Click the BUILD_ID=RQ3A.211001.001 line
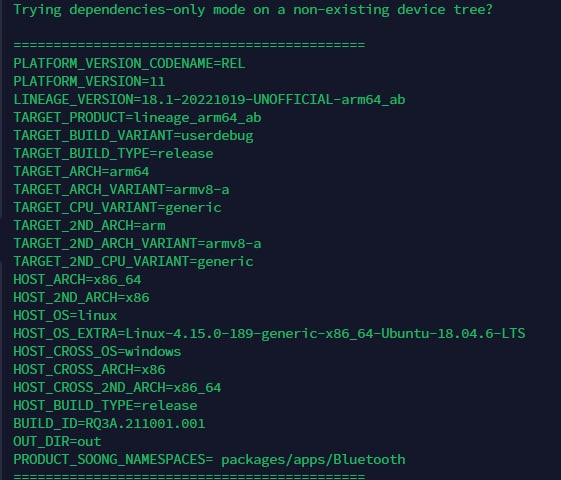561x480 pixels. tap(109, 423)
